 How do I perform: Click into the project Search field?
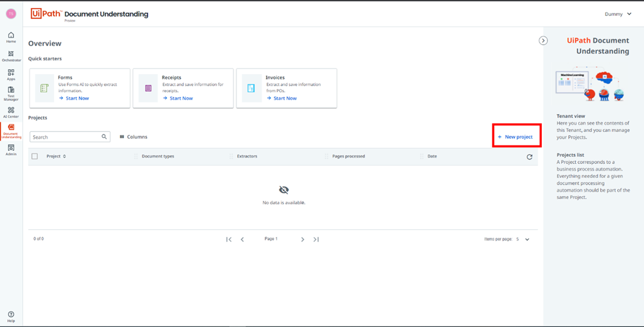(70, 137)
